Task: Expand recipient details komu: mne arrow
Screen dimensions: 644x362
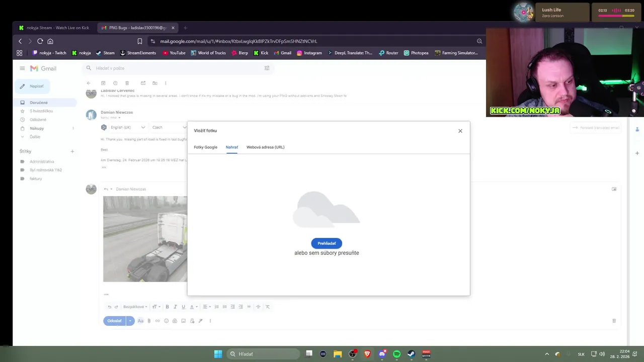Action: click(119, 118)
